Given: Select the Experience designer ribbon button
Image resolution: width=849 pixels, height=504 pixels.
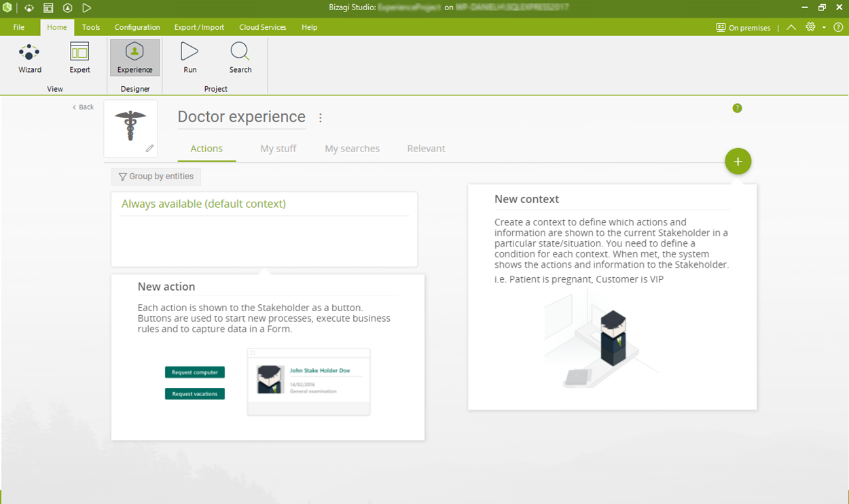Looking at the screenshot, I should [135, 58].
